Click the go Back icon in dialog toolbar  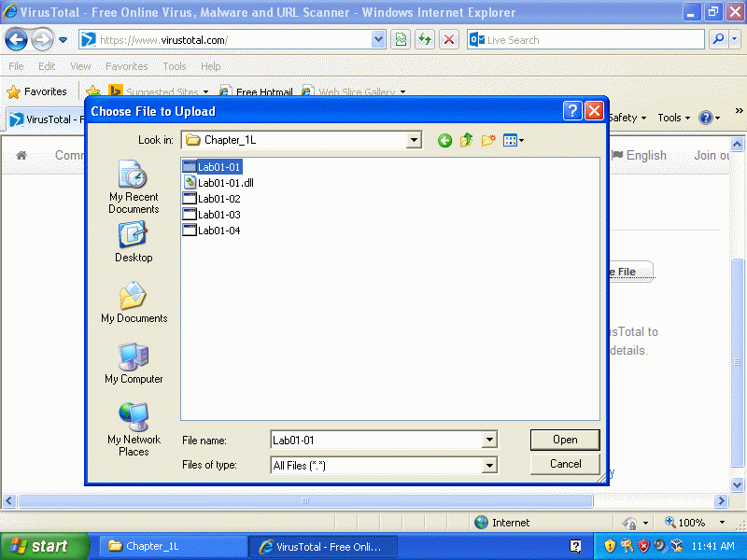[444, 141]
